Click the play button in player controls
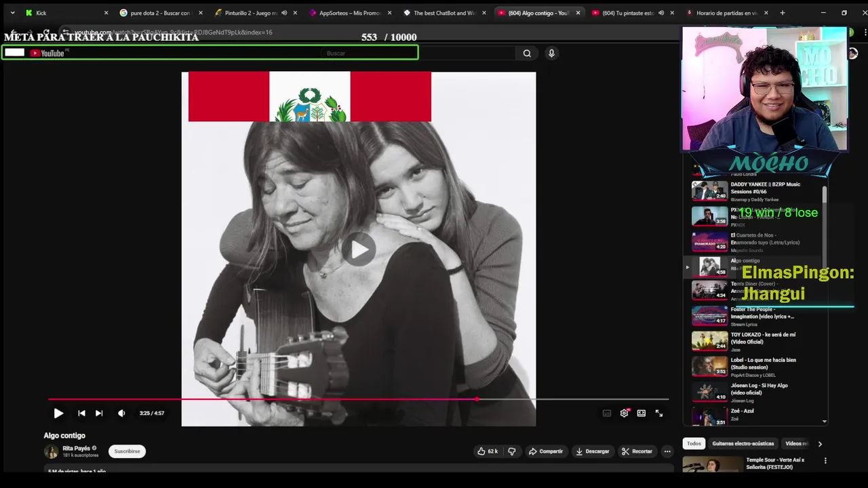This screenshot has height=488, width=868. click(x=58, y=413)
